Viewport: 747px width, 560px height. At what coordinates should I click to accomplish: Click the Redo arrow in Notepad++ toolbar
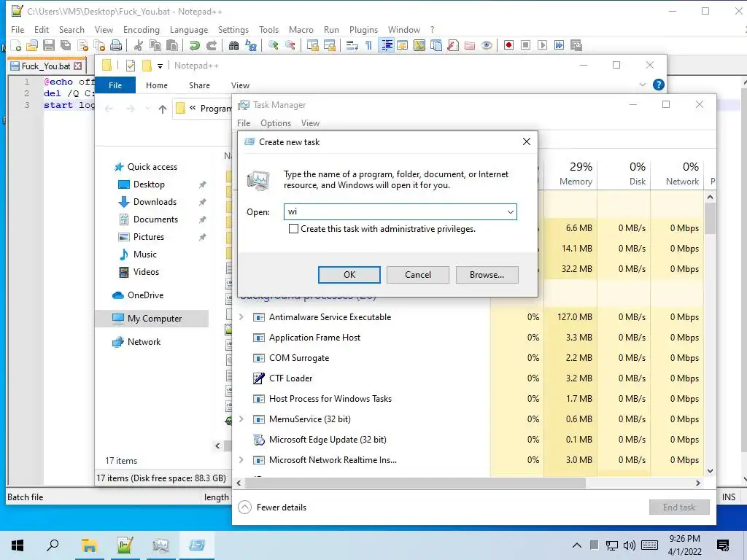212,45
